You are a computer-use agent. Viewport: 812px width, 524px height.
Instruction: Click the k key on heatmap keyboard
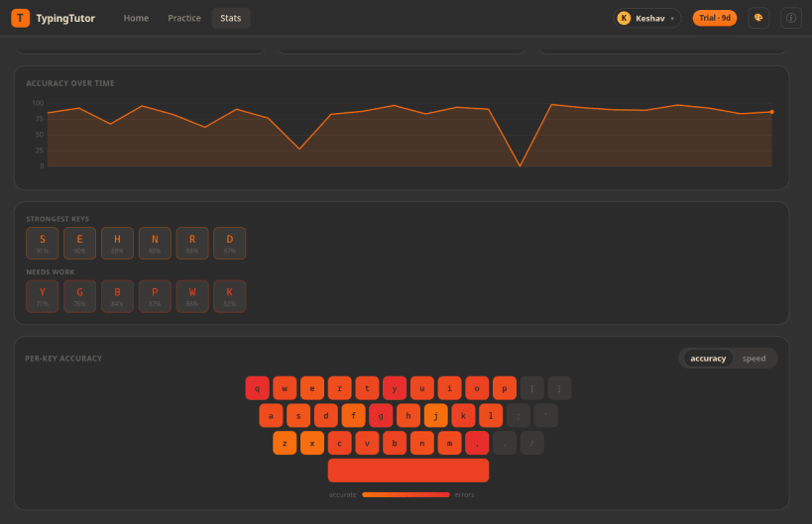[x=463, y=416]
